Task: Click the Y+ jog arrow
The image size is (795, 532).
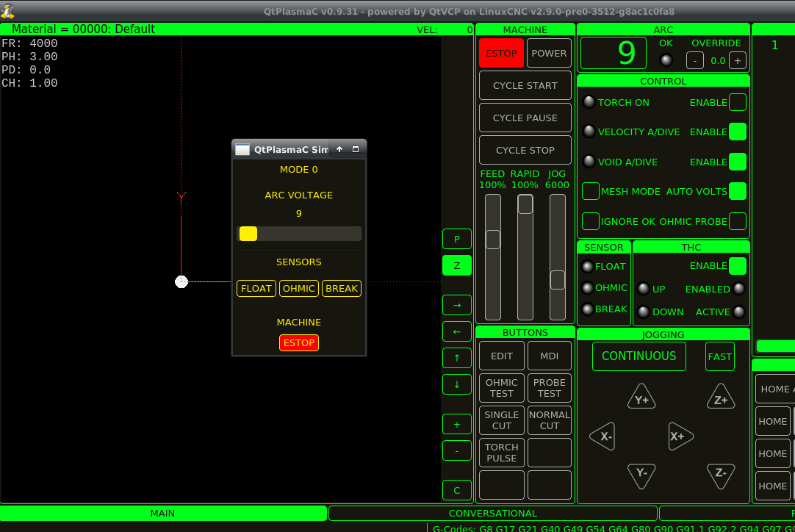Action: pyautogui.click(x=641, y=397)
